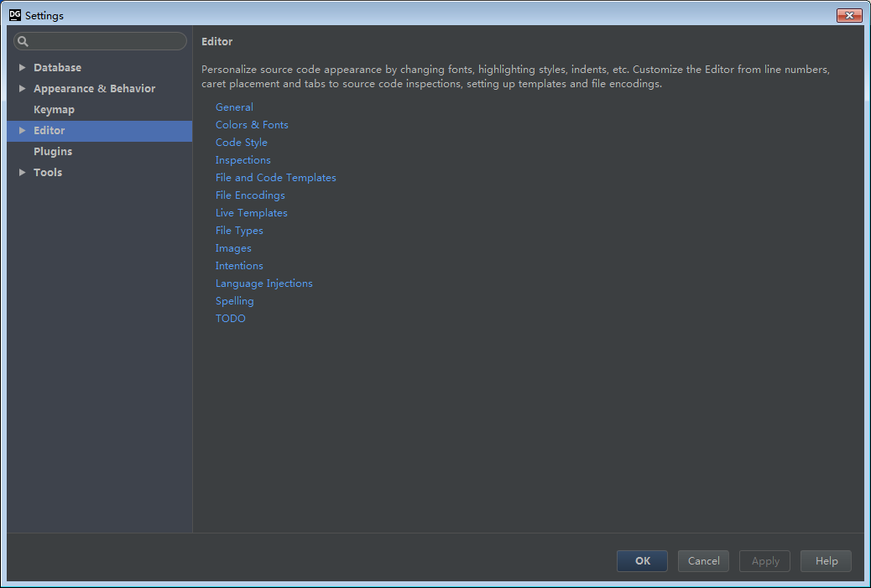Open the Spelling settings page
The width and height of the screenshot is (871, 588).
[x=234, y=300]
